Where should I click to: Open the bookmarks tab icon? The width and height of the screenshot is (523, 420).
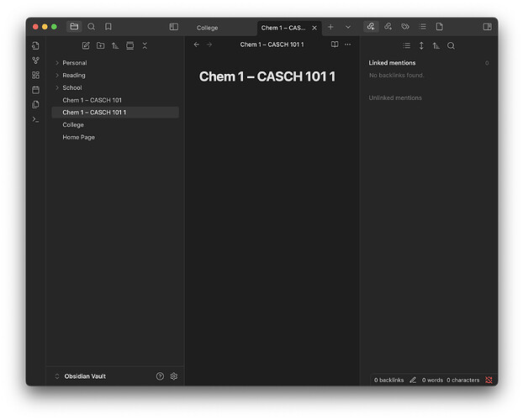[x=108, y=26]
